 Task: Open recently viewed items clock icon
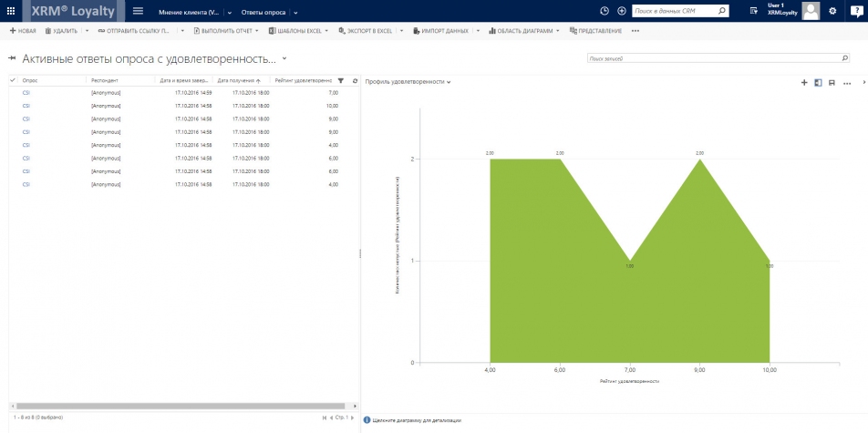coord(604,11)
